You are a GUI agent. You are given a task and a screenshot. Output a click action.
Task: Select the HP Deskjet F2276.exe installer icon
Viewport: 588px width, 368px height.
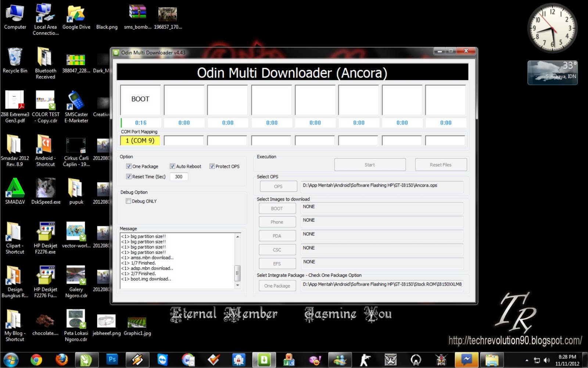[46, 238]
